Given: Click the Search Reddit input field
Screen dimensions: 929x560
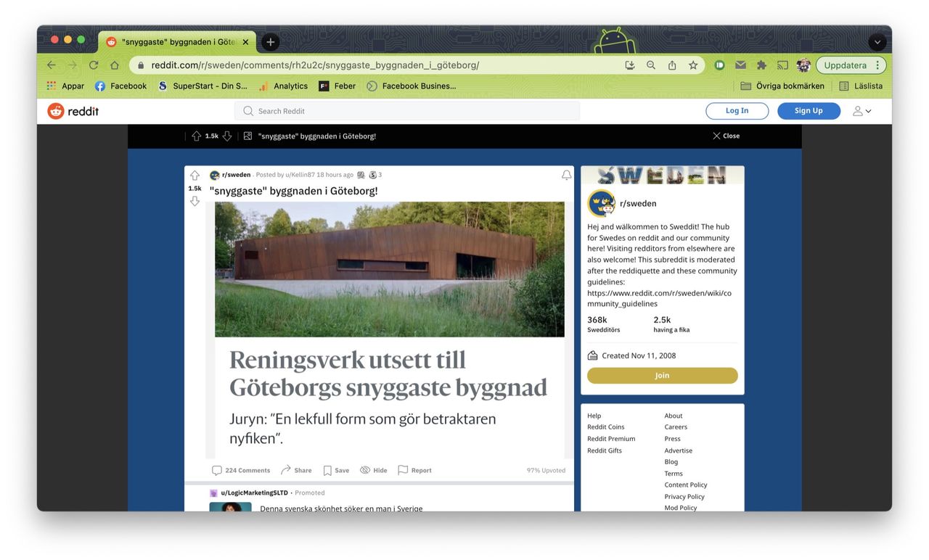Looking at the screenshot, I should [406, 110].
